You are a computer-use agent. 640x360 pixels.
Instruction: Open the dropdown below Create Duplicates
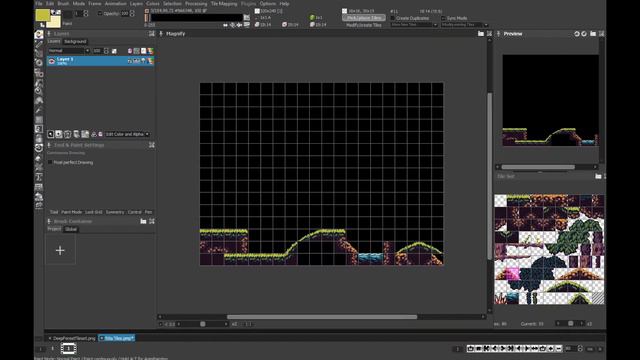coord(414,25)
